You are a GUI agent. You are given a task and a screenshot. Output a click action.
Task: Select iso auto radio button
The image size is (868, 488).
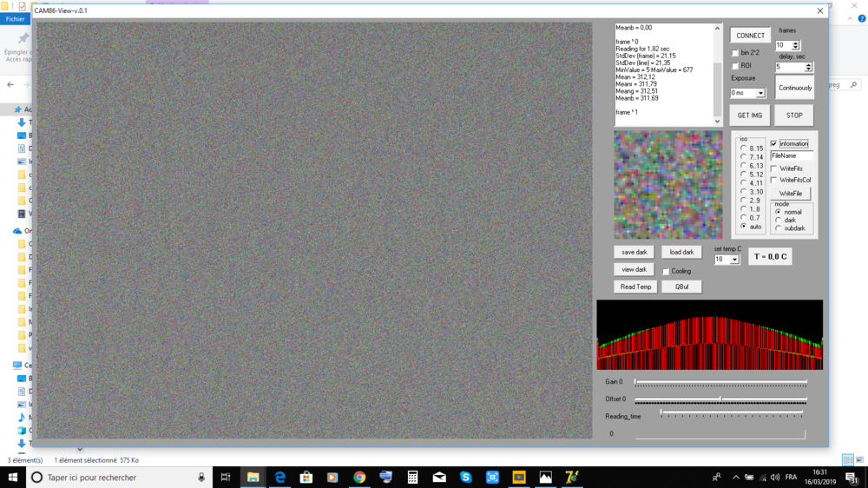coord(744,226)
